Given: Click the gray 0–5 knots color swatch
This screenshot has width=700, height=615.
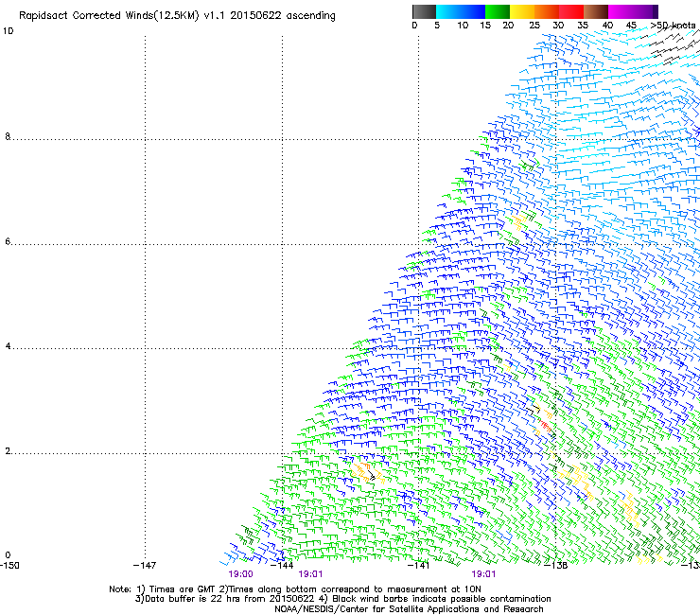Looking at the screenshot, I should point(424,11).
